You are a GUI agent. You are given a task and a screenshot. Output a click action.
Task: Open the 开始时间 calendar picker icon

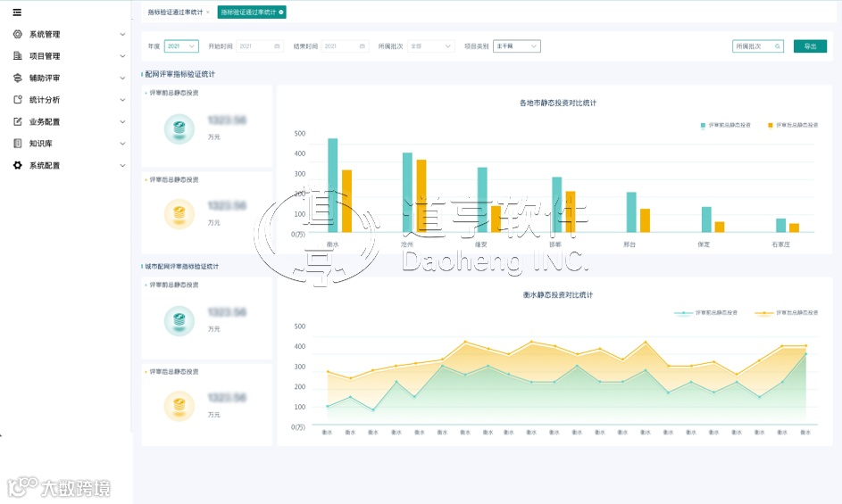277,46
